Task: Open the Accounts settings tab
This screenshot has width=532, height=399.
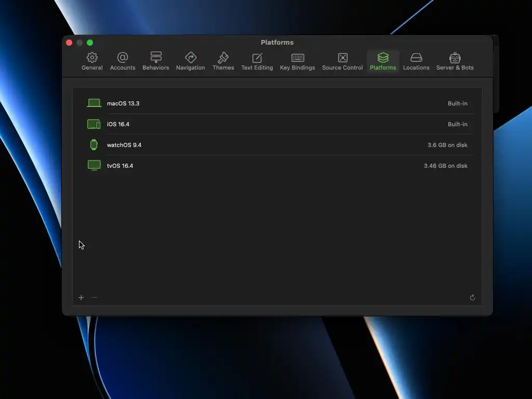Action: click(123, 61)
